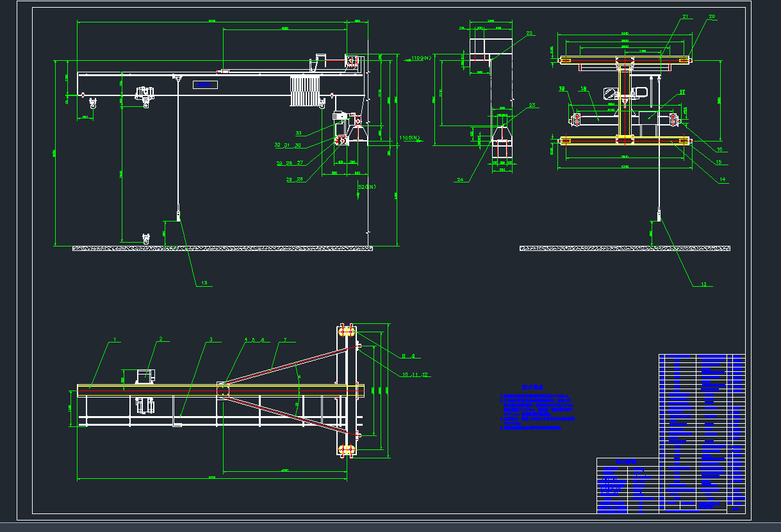Click callout 17 in the end view

(682, 92)
